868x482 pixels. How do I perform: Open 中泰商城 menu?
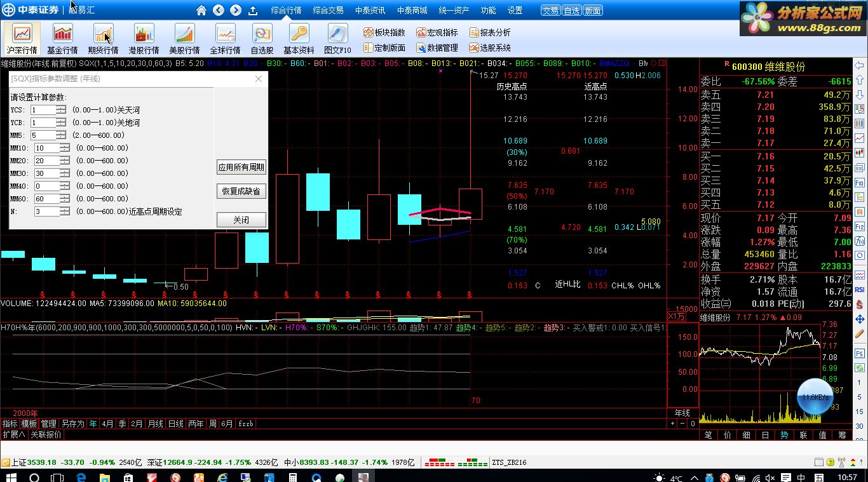412,11
